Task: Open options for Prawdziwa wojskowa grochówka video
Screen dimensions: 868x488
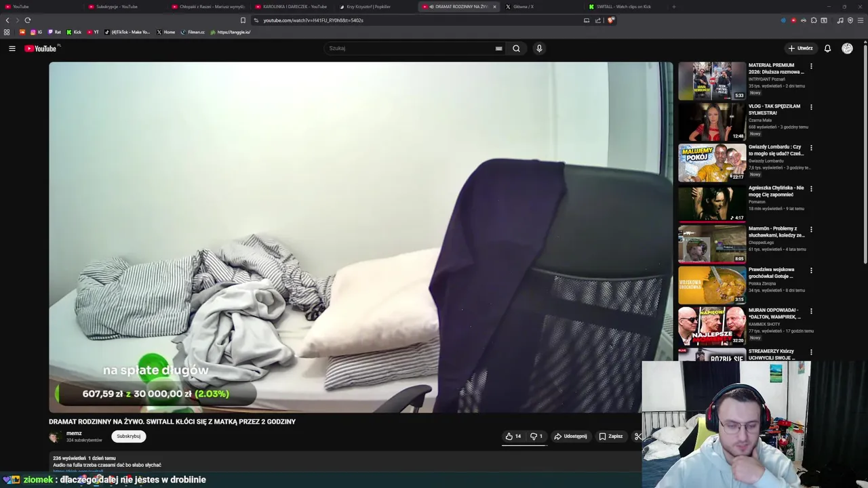Action: click(x=811, y=270)
